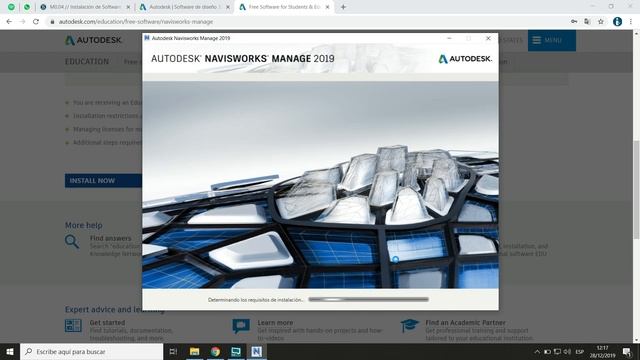Open Task View from the taskbar
Image resolution: width=640 pixels, height=360 pixels.
click(x=173, y=351)
